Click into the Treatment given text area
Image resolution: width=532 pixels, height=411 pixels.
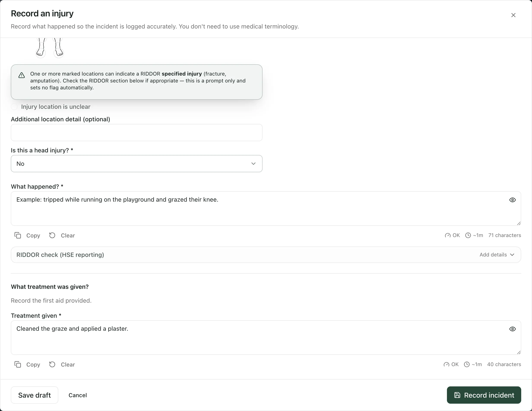tap(266, 337)
